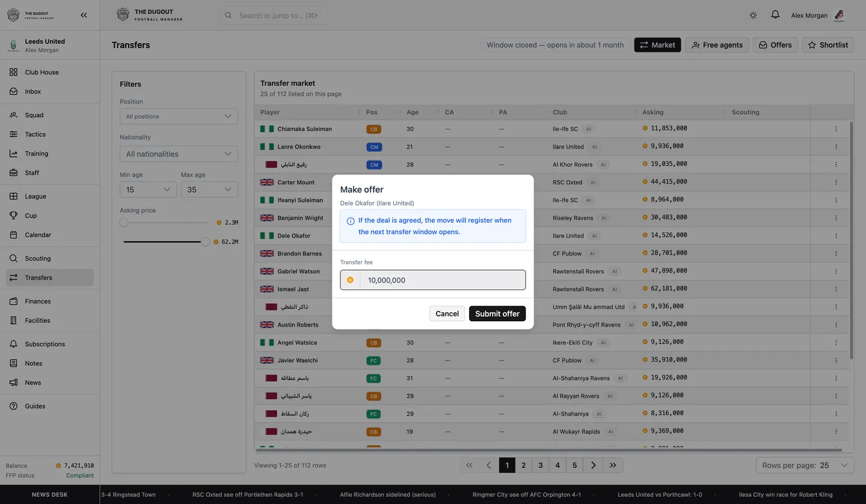Image resolution: width=866 pixels, height=504 pixels.
Task: Click the Facilities building icon
Action: (x=14, y=320)
